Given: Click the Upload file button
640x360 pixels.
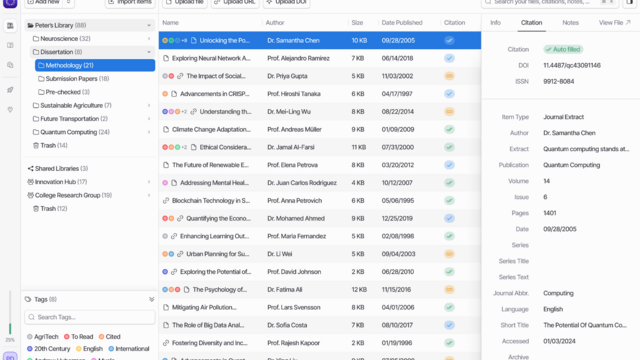Looking at the screenshot, I should click(x=185, y=2).
